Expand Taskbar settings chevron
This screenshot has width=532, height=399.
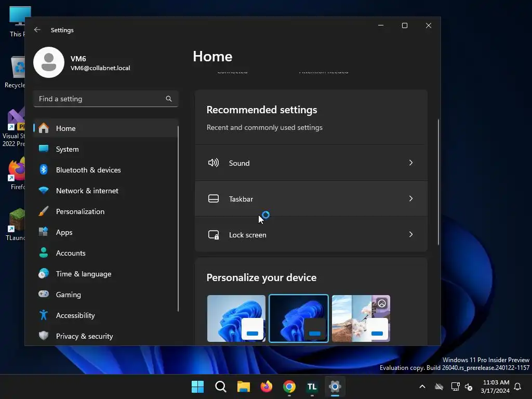(x=411, y=198)
